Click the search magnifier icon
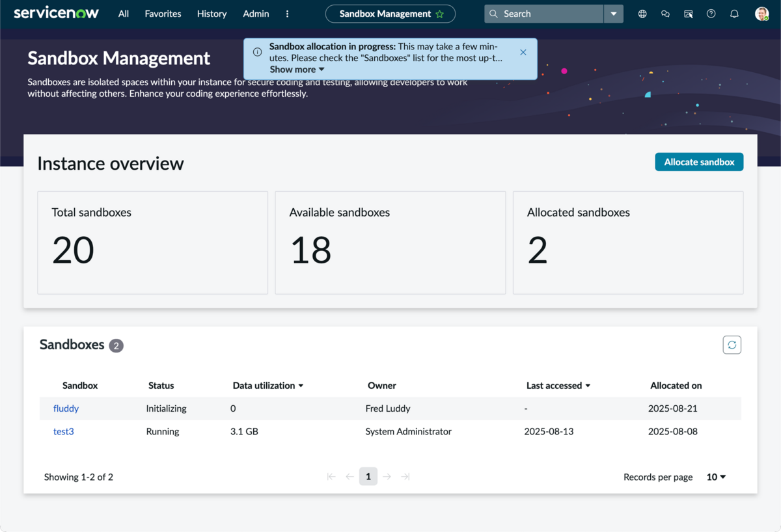Screen dimensions: 781x532 pyautogui.click(x=493, y=14)
